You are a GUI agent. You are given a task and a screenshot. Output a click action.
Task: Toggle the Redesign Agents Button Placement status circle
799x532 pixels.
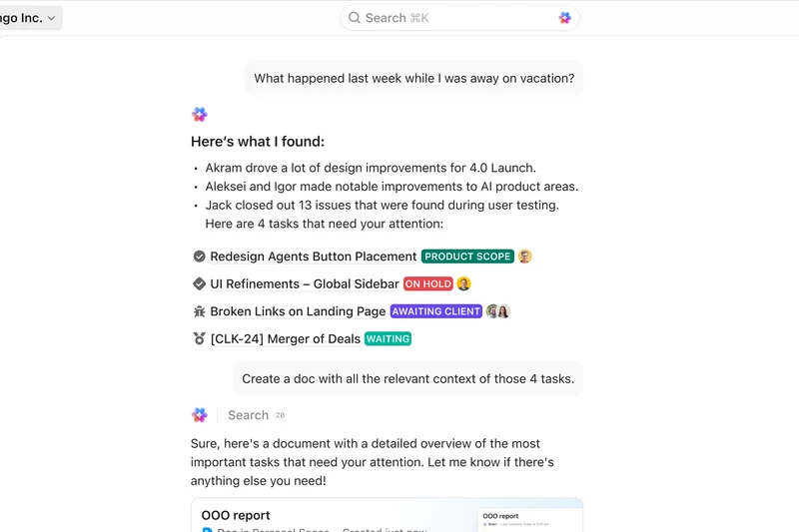pyautogui.click(x=200, y=257)
